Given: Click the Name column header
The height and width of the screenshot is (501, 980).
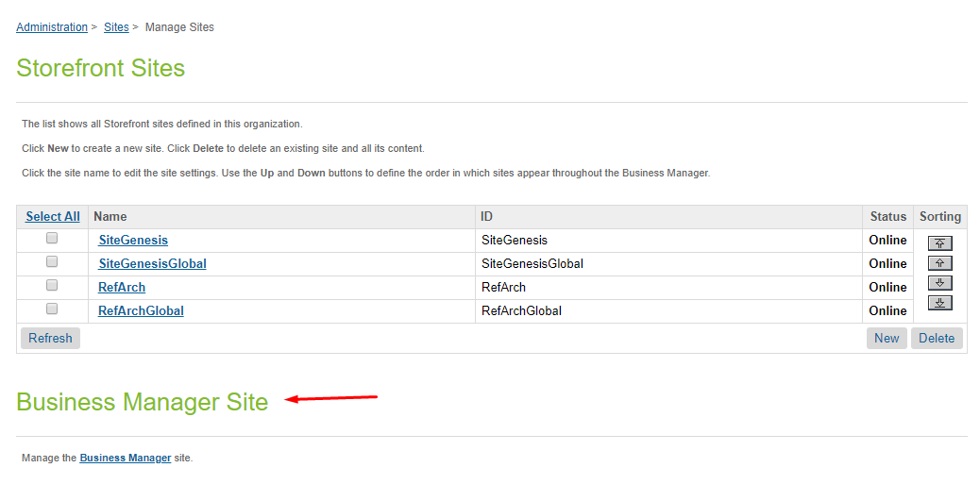Looking at the screenshot, I should [x=110, y=217].
